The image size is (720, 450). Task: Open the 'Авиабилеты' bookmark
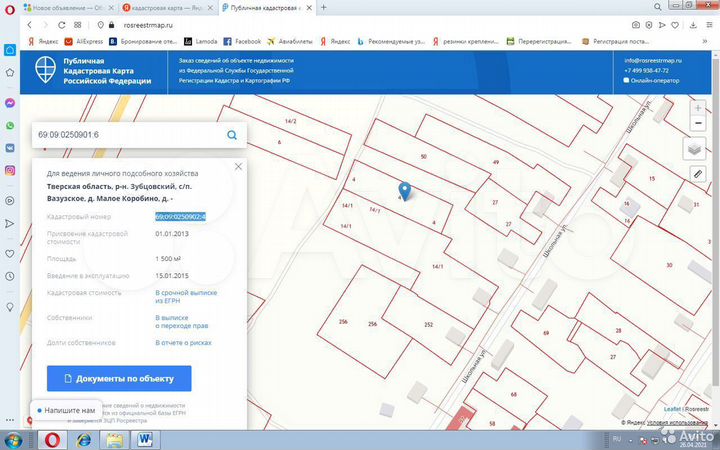(290, 41)
